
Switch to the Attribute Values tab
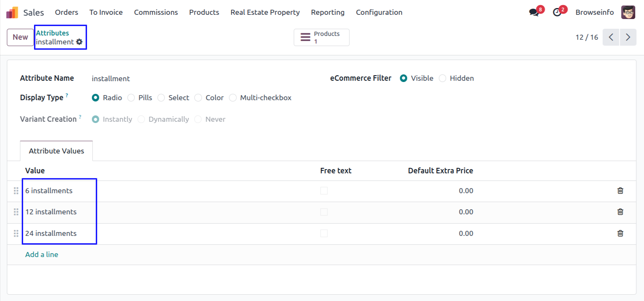click(56, 151)
